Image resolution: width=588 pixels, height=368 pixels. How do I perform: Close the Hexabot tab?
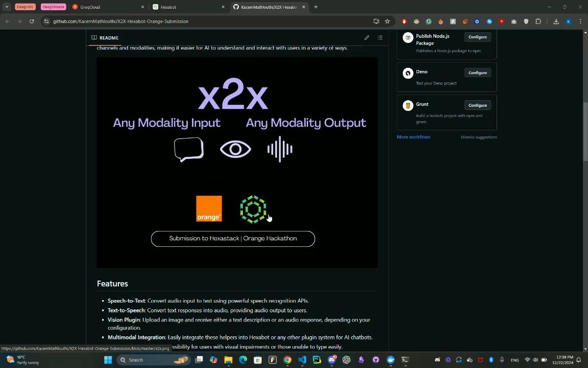coord(223,7)
